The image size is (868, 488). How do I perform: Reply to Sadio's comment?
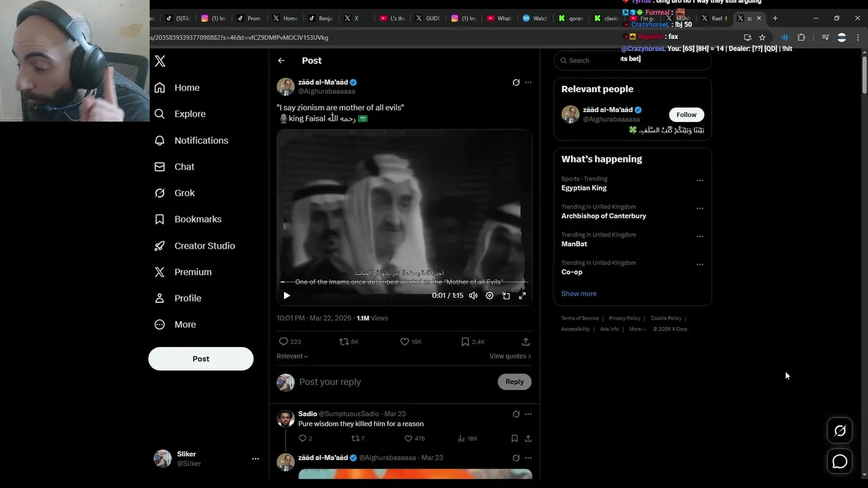tap(305, 439)
